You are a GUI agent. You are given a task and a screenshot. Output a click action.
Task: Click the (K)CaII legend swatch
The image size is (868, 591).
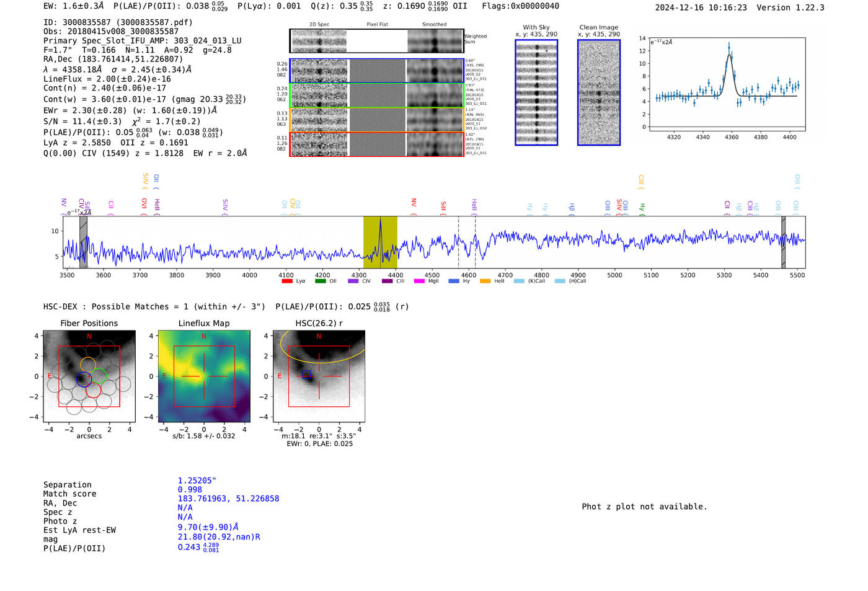[519, 282]
